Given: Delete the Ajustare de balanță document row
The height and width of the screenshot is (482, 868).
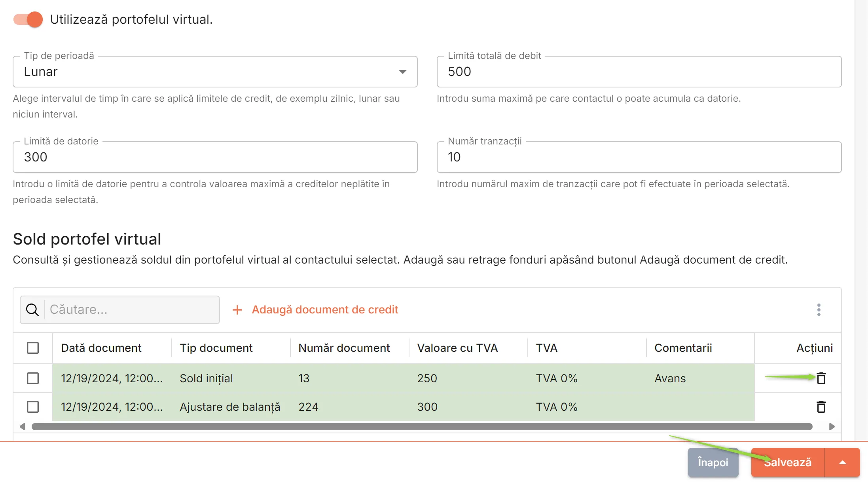Looking at the screenshot, I should pos(821,407).
